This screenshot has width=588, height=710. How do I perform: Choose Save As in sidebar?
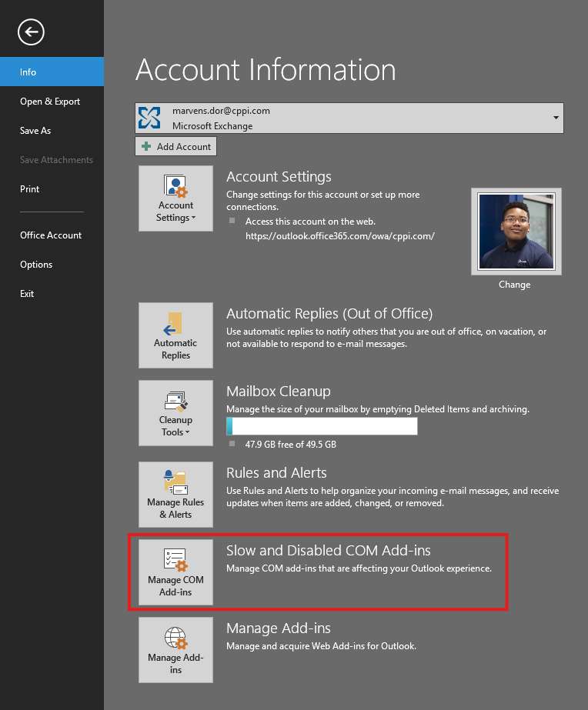(52, 131)
